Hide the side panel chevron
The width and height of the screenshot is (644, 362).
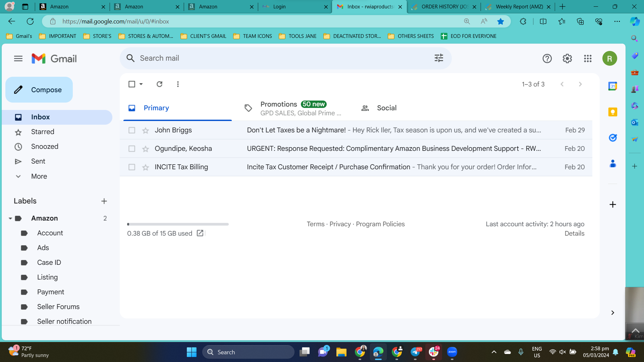point(612,313)
